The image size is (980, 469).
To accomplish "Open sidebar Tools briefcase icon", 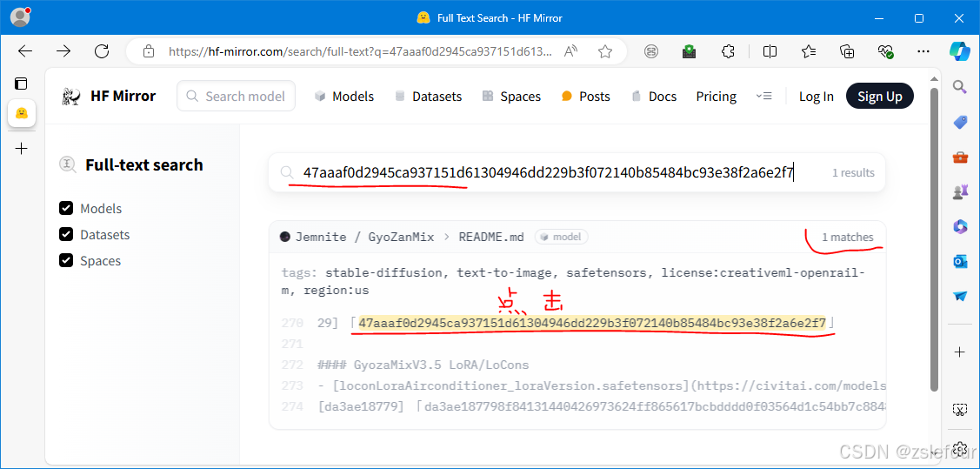I will [960, 157].
